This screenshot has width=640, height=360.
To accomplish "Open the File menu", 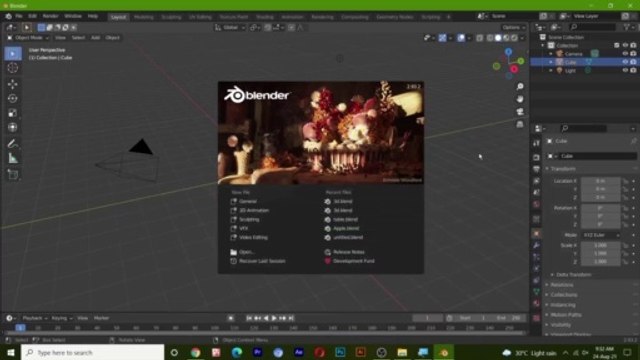I will [19, 16].
